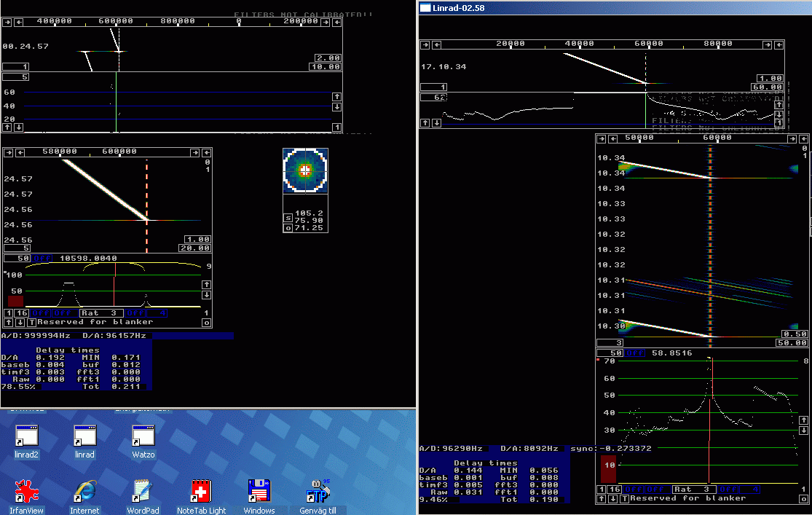Screen dimensions: 812x515
Task: Toggle Off button right after the 16 box in Linrad-02.58
Action: (x=633, y=489)
